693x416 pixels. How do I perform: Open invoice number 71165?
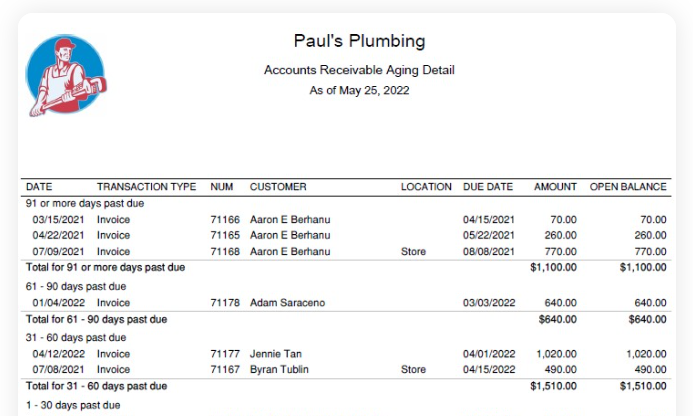(225, 235)
